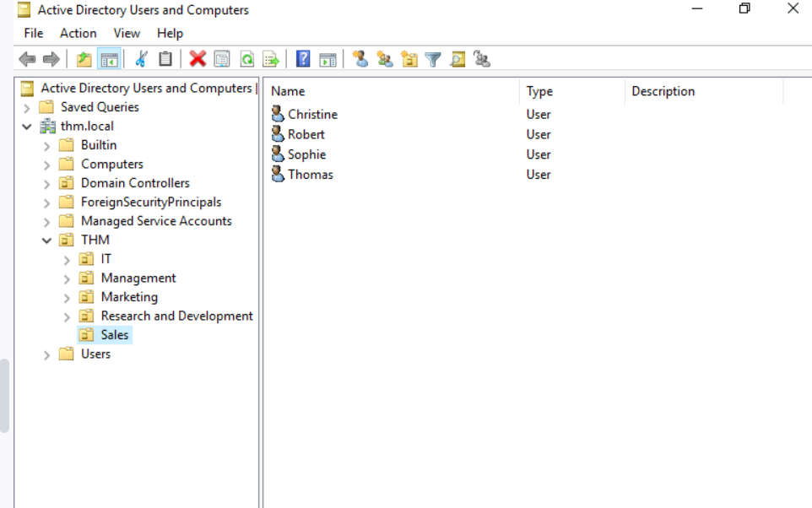812x508 pixels.
Task: Select ForeignSecurityPrincipals tree item
Action: (151, 202)
